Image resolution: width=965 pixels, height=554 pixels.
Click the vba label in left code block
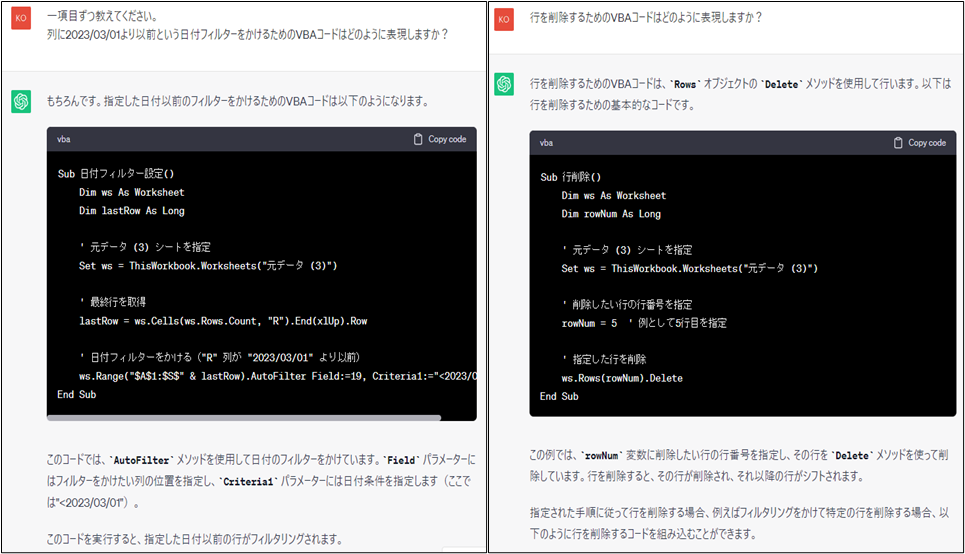point(64,139)
